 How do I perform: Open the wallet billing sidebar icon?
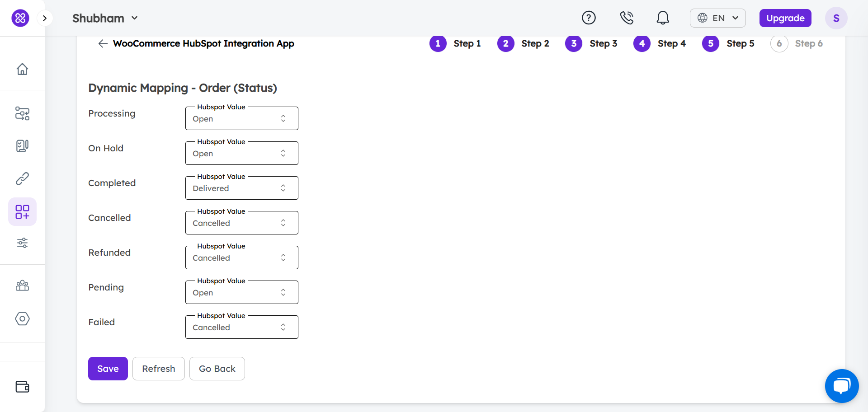tap(22, 387)
